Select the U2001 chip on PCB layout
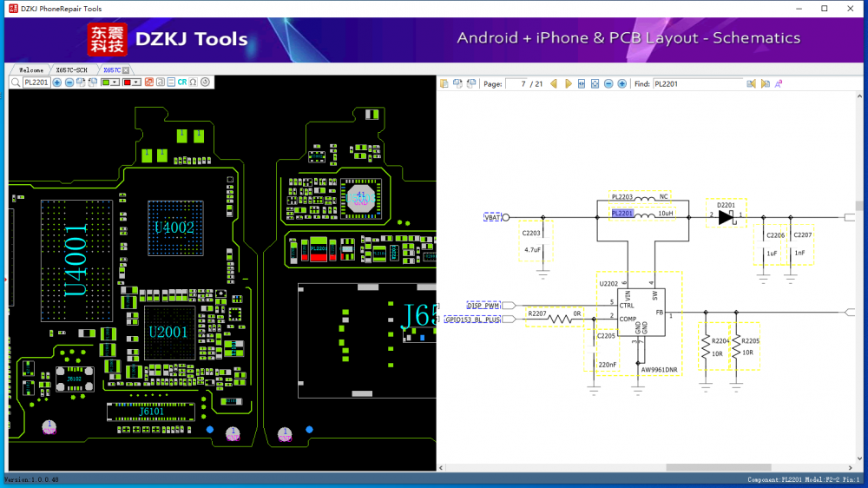 (x=167, y=333)
